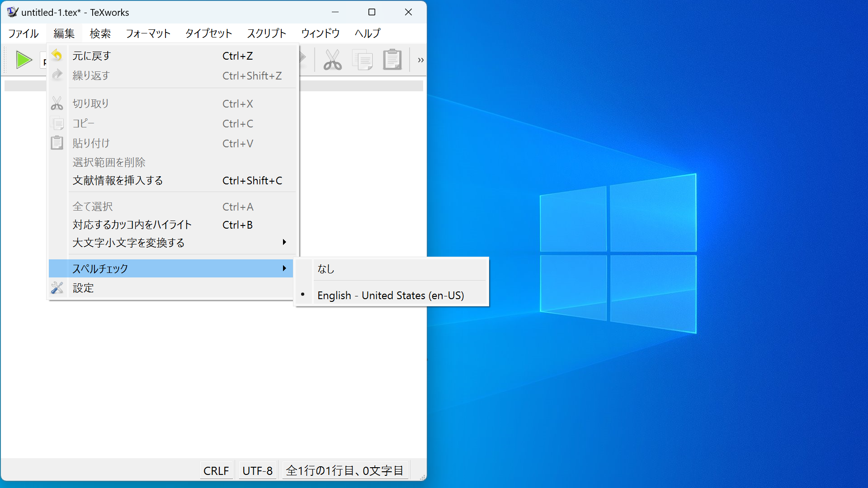Image resolution: width=868 pixels, height=488 pixels.
Task: Click the copy icon in the toolbar
Action: point(363,60)
